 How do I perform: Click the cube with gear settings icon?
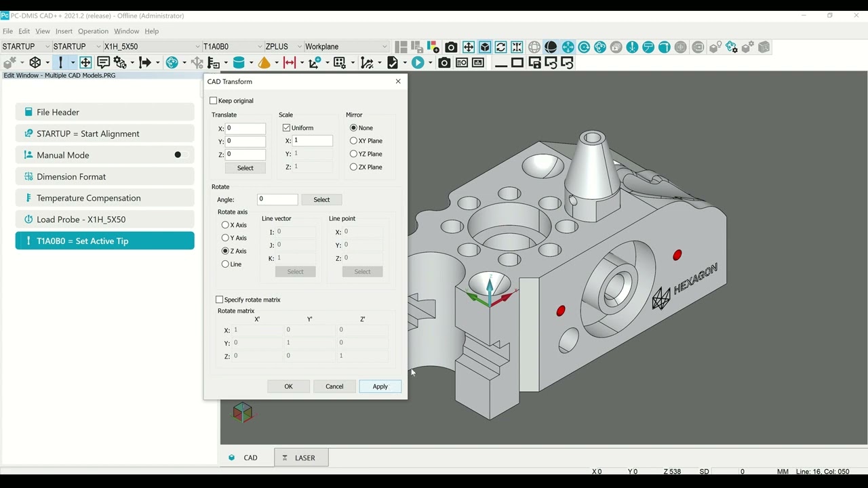pyautogui.click(x=747, y=47)
